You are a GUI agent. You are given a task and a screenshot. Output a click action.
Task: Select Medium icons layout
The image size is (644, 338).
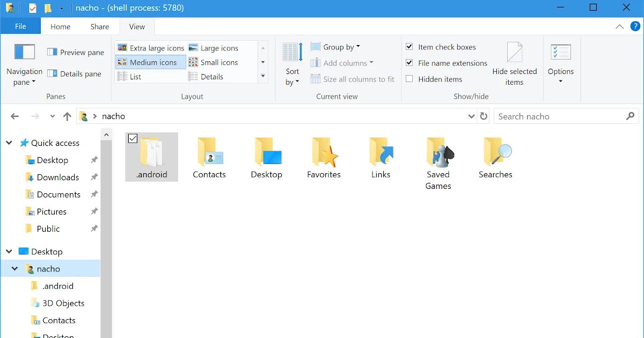click(x=151, y=62)
